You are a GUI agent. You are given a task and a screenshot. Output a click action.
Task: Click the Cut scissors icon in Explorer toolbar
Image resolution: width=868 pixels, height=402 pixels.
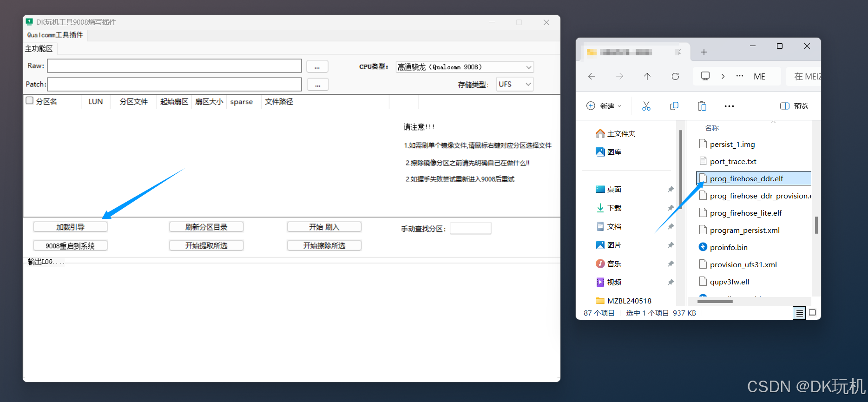tap(646, 106)
